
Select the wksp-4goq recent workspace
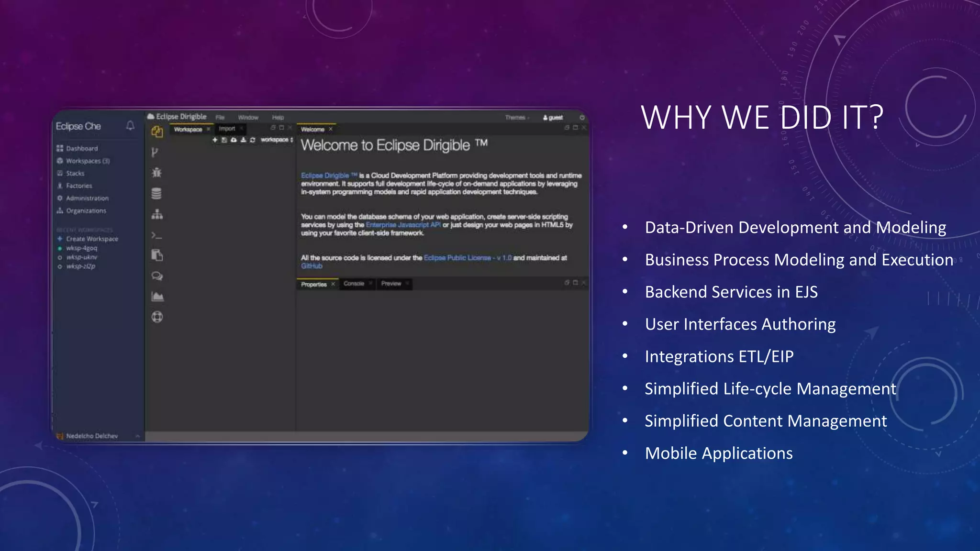coord(81,248)
